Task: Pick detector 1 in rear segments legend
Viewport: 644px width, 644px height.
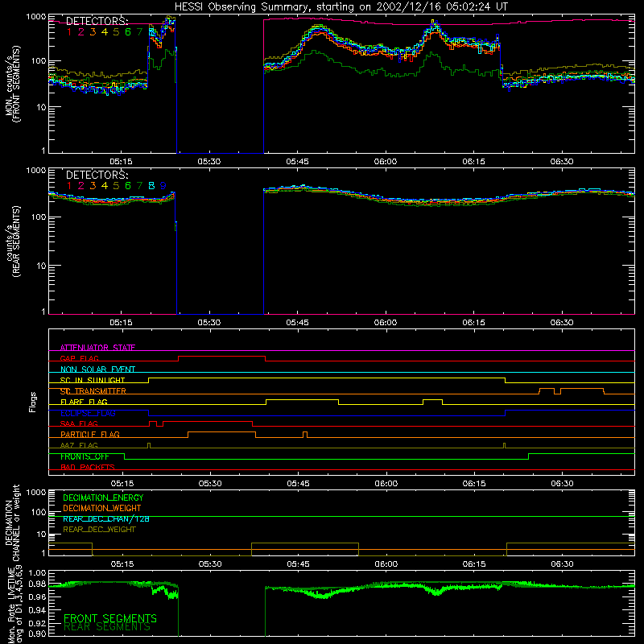Action: tap(69, 186)
